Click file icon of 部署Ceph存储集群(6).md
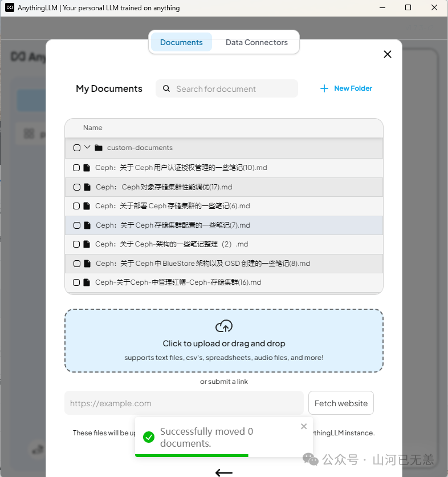 pyautogui.click(x=87, y=206)
